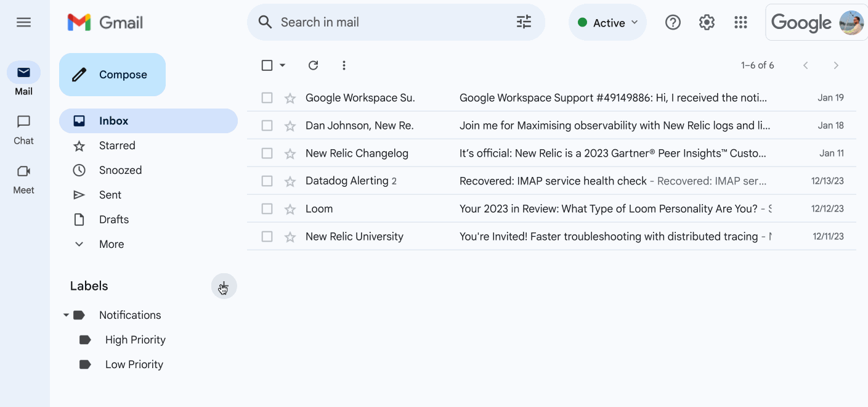Click the Gmail logo
The height and width of the screenshot is (407, 868).
click(105, 23)
